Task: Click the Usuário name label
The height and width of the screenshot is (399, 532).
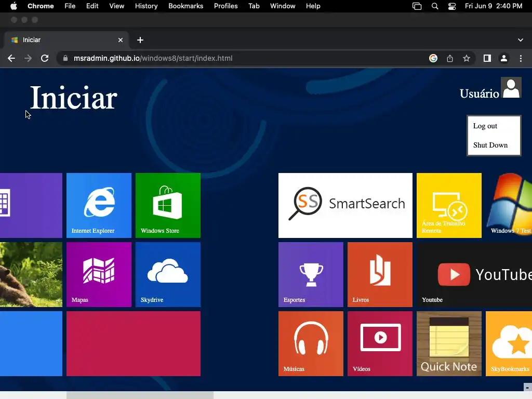Action: (x=479, y=94)
